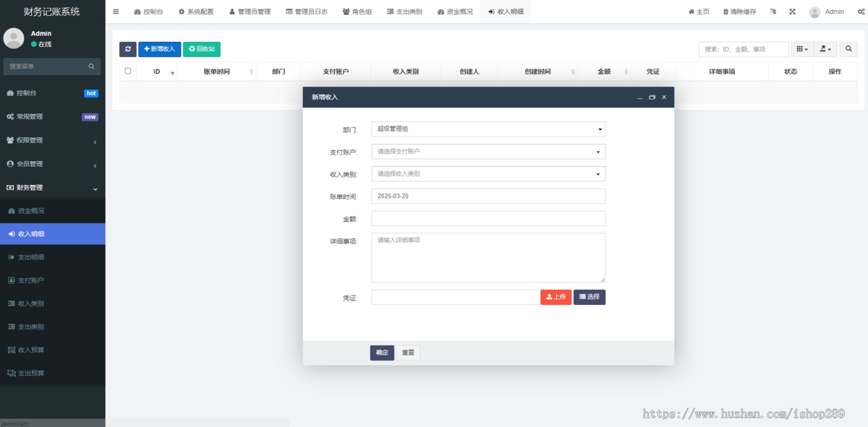The width and height of the screenshot is (868, 427).
Task: Click the 上传 upload button
Action: tap(556, 297)
